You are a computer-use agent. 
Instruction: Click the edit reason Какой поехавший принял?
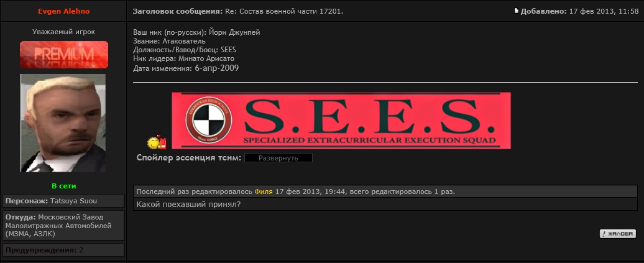click(188, 204)
